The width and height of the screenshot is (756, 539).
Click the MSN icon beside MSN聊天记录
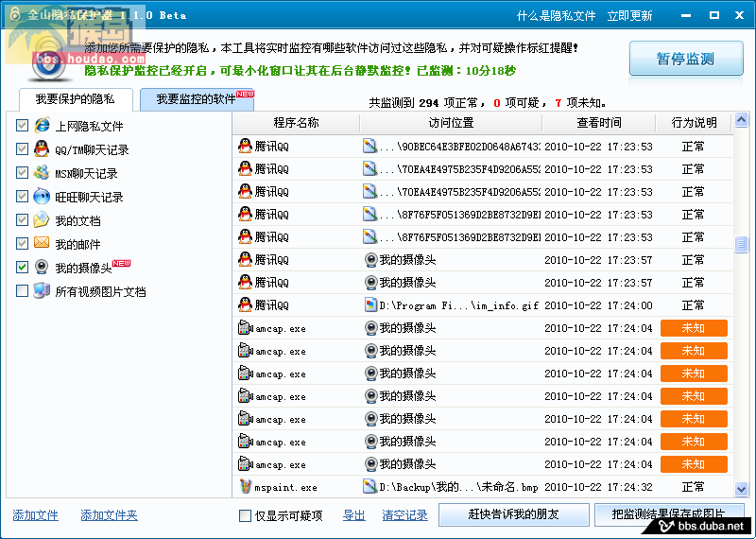tap(42, 172)
